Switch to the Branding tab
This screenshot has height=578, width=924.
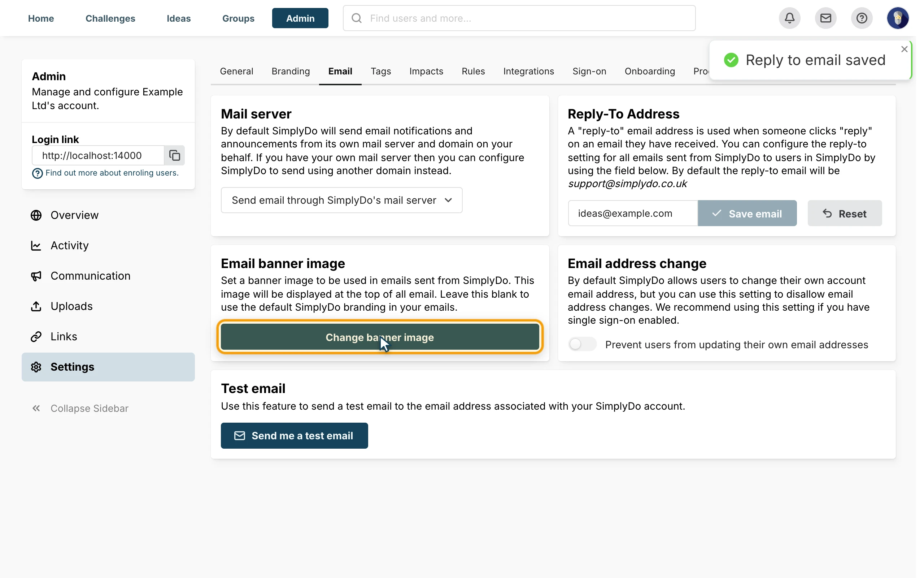click(291, 71)
